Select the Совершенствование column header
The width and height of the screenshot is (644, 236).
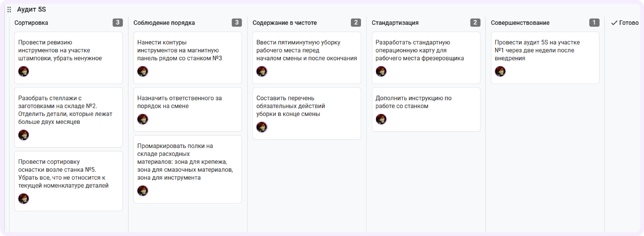coord(520,23)
